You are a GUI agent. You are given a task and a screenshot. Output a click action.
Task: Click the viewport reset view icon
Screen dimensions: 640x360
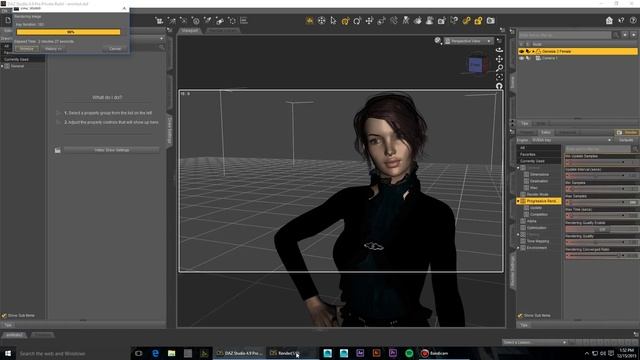coord(499,86)
